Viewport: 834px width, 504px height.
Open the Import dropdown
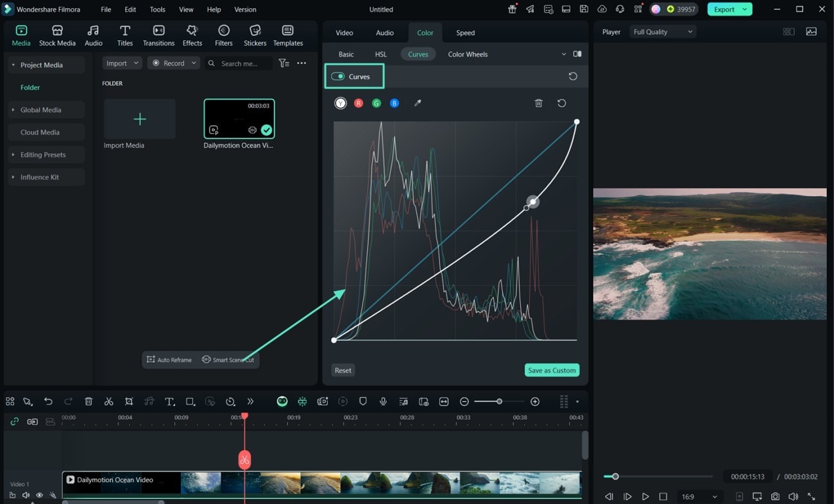(x=122, y=63)
